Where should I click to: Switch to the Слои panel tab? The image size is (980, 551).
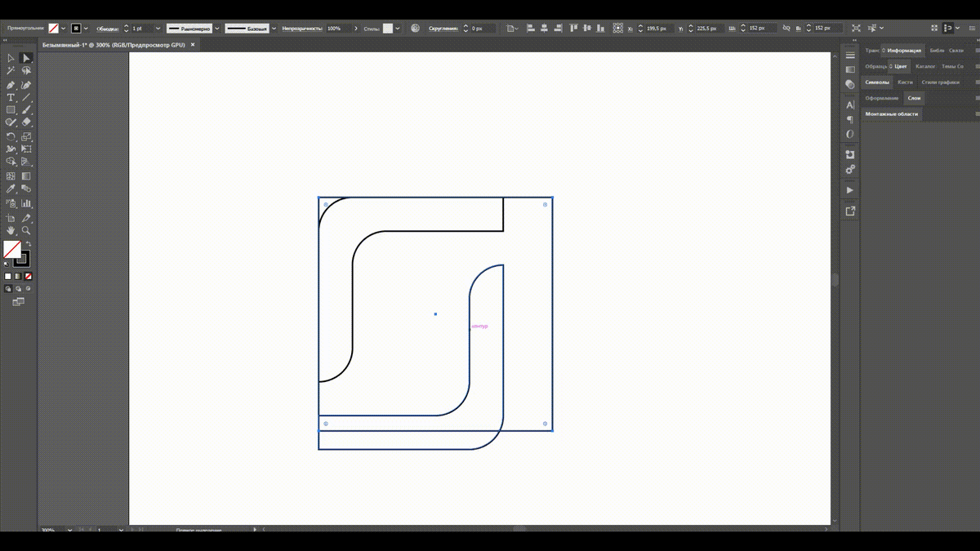click(x=914, y=98)
